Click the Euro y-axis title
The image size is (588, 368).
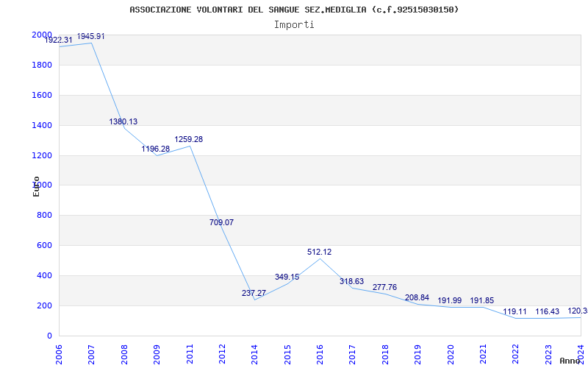click(x=36, y=186)
